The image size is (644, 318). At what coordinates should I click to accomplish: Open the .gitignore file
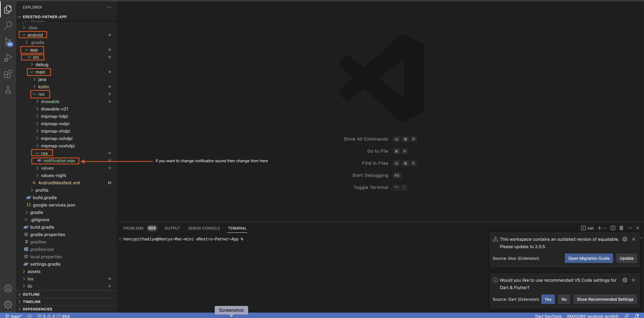click(x=40, y=220)
